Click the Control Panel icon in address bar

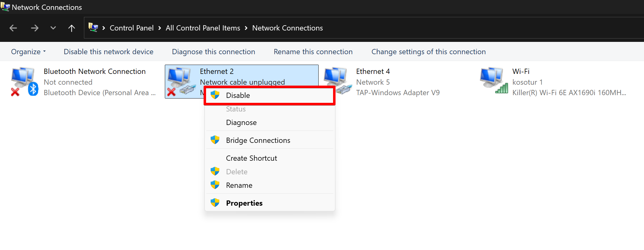coord(93,28)
